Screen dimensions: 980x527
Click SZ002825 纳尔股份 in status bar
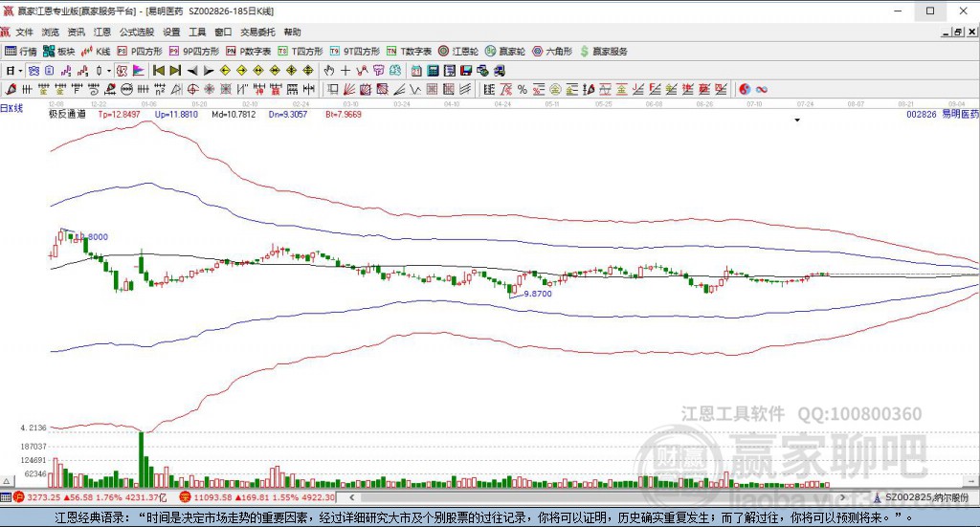pyautogui.click(x=925, y=497)
